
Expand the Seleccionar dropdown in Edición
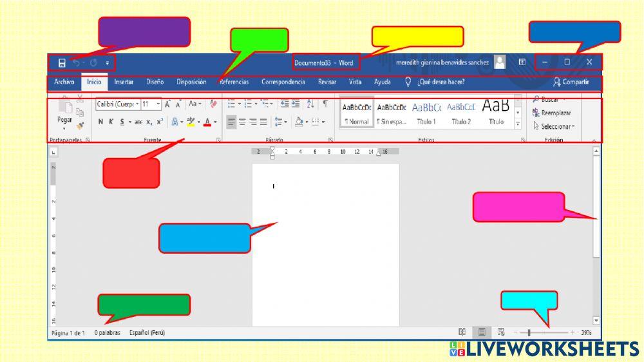point(557,126)
